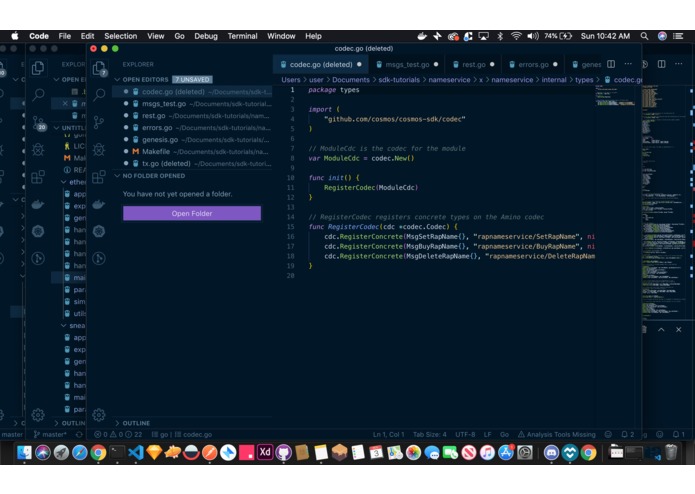This screenshot has width=695, height=494.
Task: Click Tab Size: 4 in status bar
Action: (x=429, y=435)
